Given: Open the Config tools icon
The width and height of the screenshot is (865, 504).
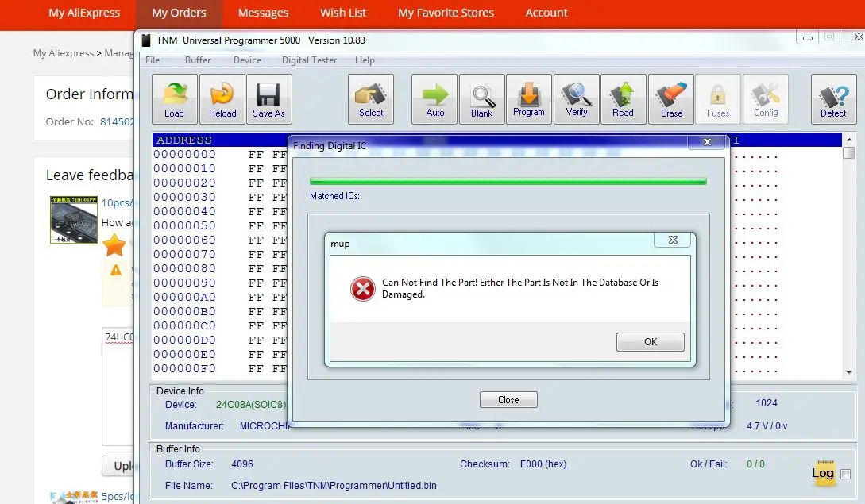Looking at the screenshot, I should point(766,99).
